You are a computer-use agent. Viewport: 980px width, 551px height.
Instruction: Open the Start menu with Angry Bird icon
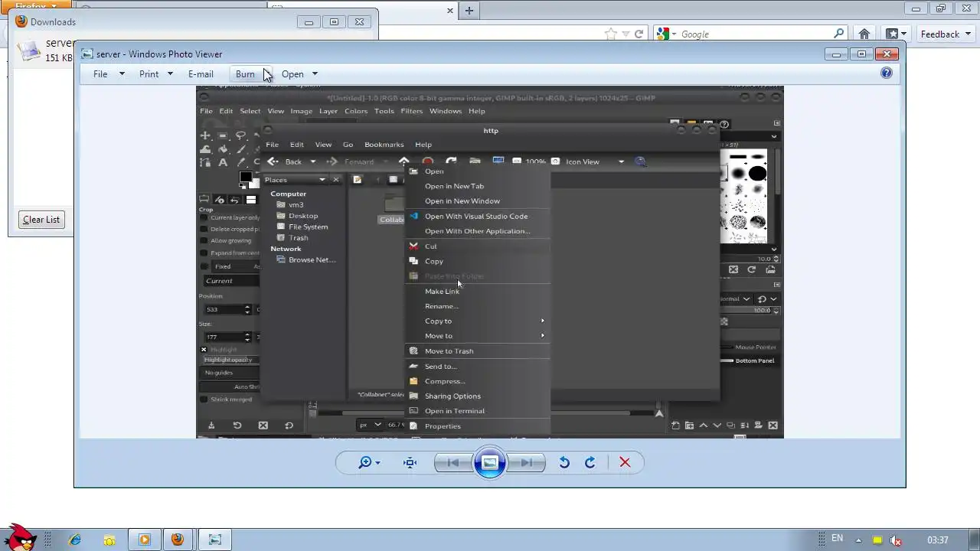[21, 537]
